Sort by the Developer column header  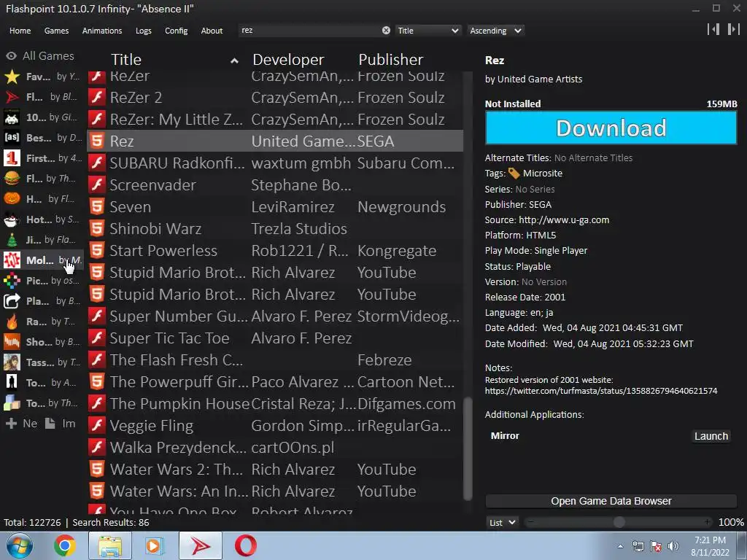288,60
